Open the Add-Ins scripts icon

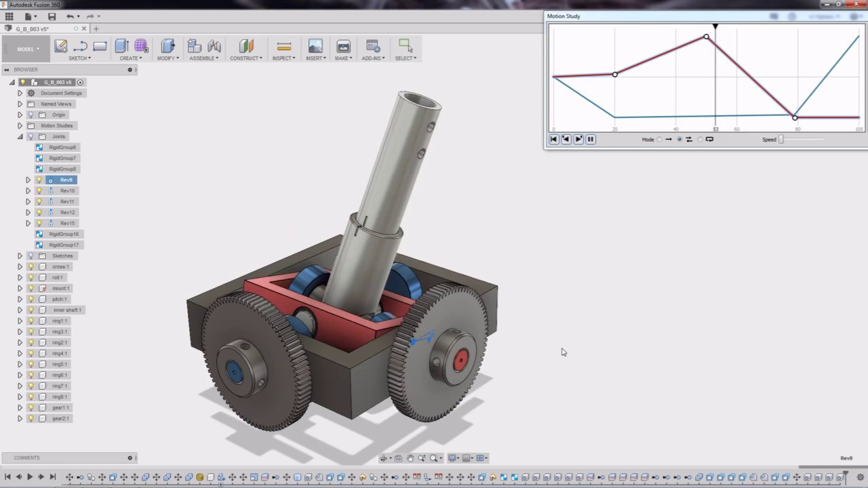(373, 46)
